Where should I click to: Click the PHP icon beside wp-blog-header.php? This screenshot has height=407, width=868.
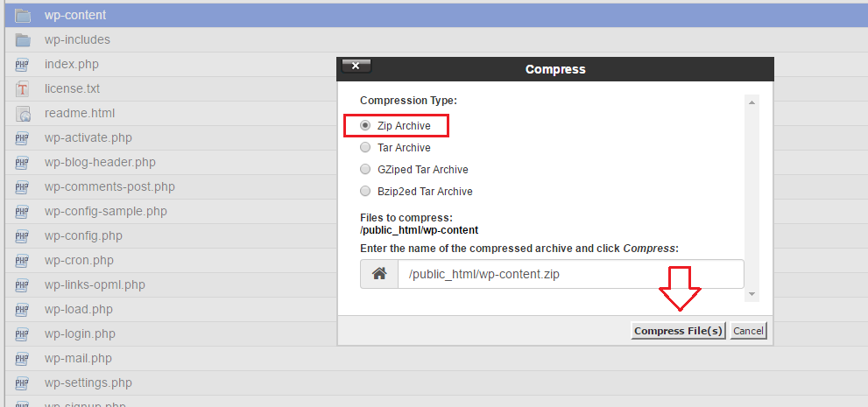coord(22,163)
